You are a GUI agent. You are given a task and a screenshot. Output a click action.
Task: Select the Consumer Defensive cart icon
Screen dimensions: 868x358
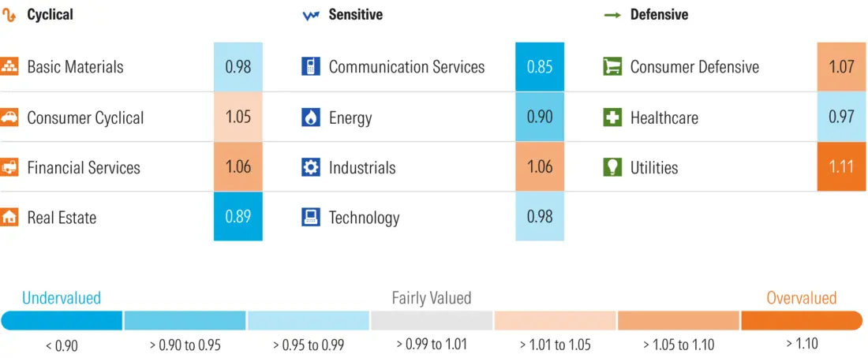coord(612,67)
